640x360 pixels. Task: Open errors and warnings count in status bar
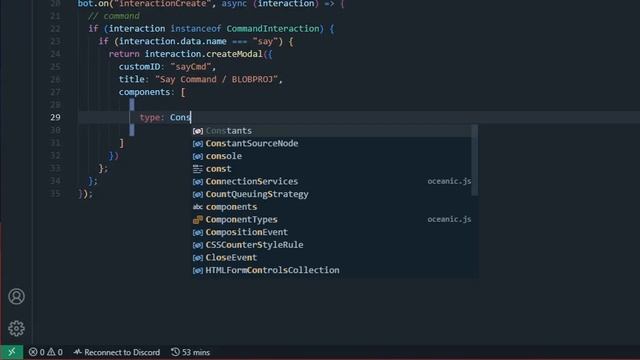(45, 352)
